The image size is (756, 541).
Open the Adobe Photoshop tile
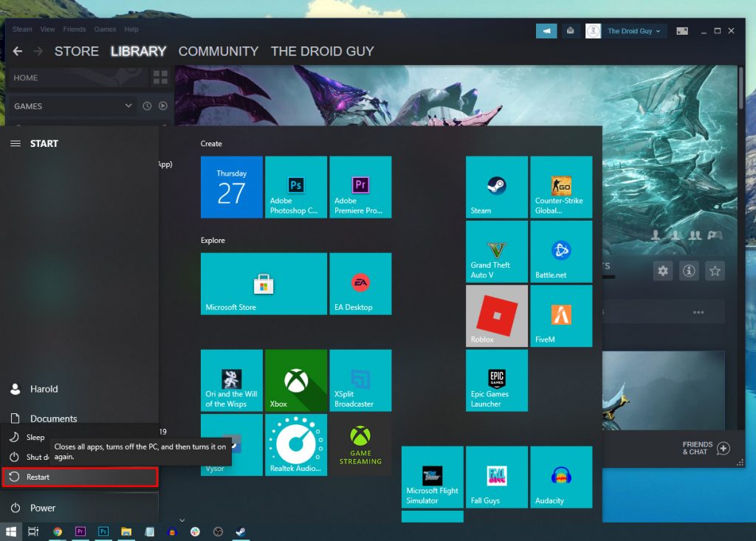[x=296, y=187]
